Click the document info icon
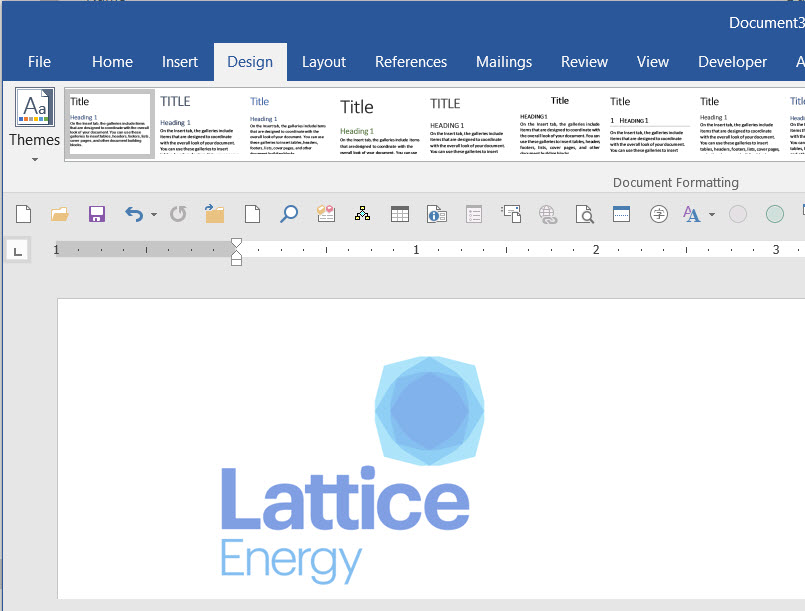Screen dimensions: 805x611 [436, 214]
